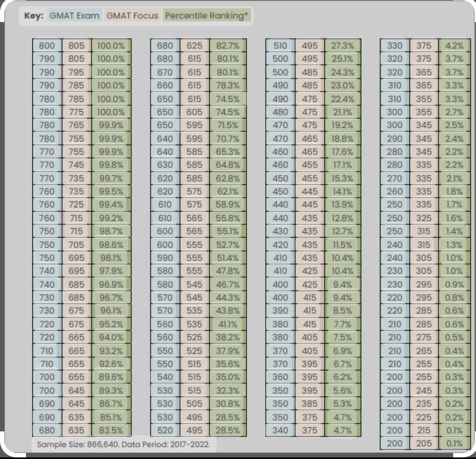Select the GMAT Exam score 480 cell
Viewport: 476px width, 459px height.
(280, 112)
